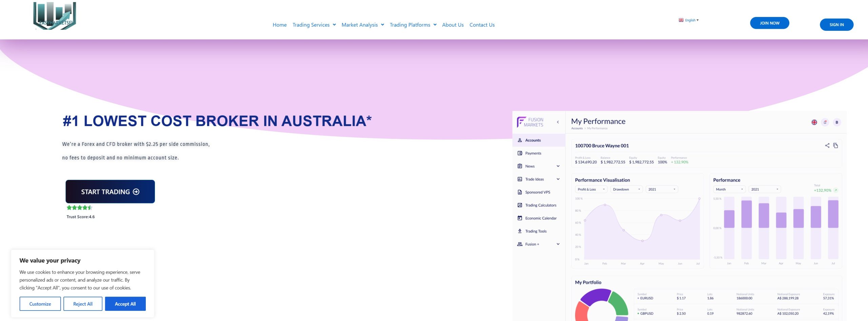The width and height of the screenshot is (868, 321).
Task: Click the green star trust rating
Action: (79, 208)
